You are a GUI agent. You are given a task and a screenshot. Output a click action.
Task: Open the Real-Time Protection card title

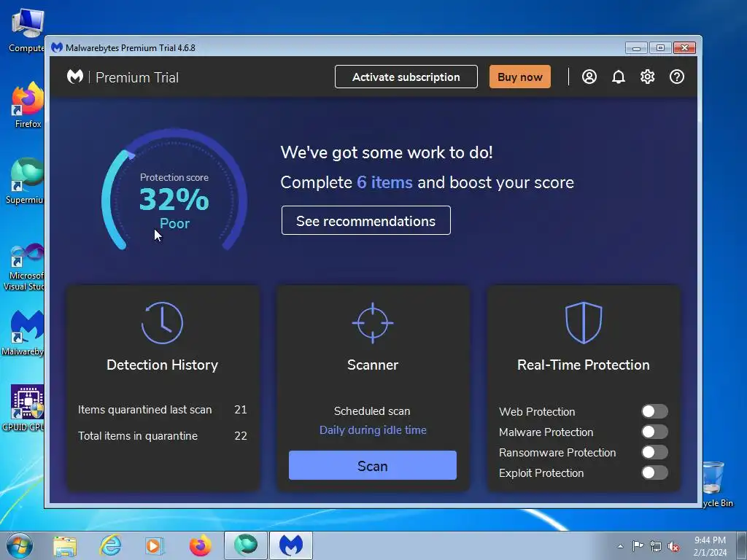pos(584,365)
